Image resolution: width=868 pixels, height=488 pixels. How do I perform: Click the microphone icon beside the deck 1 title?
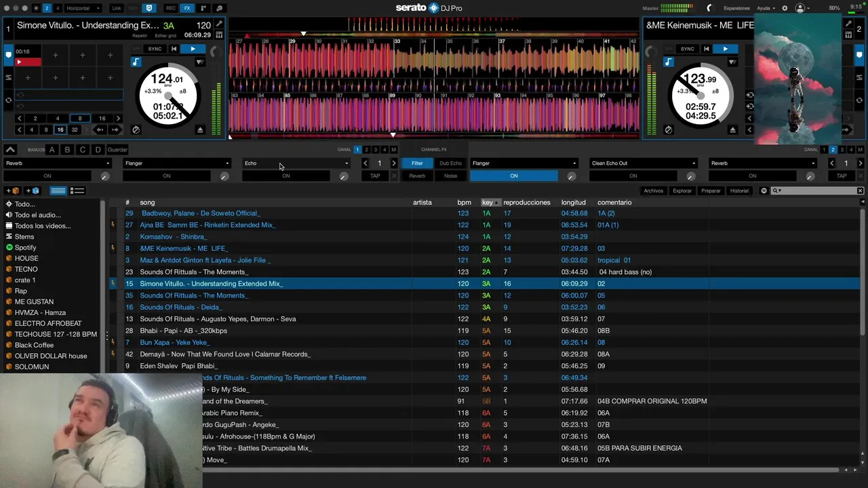[x=219, y=24]
